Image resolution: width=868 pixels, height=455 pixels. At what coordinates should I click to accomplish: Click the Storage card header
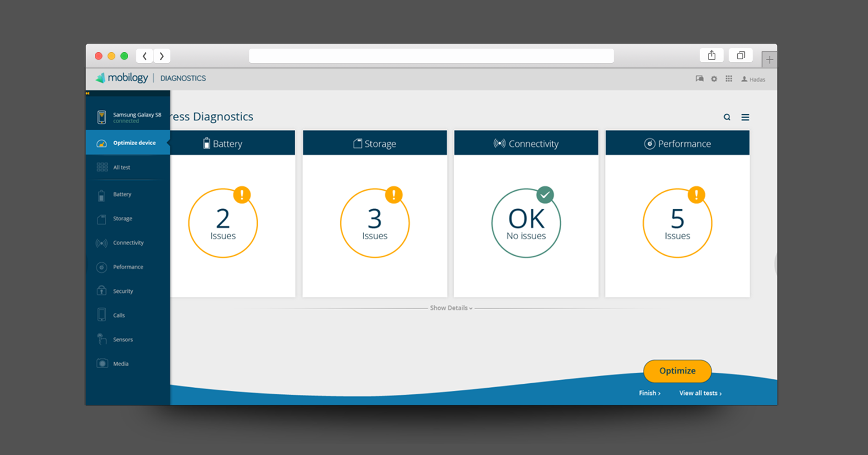[x=375, y=143]
